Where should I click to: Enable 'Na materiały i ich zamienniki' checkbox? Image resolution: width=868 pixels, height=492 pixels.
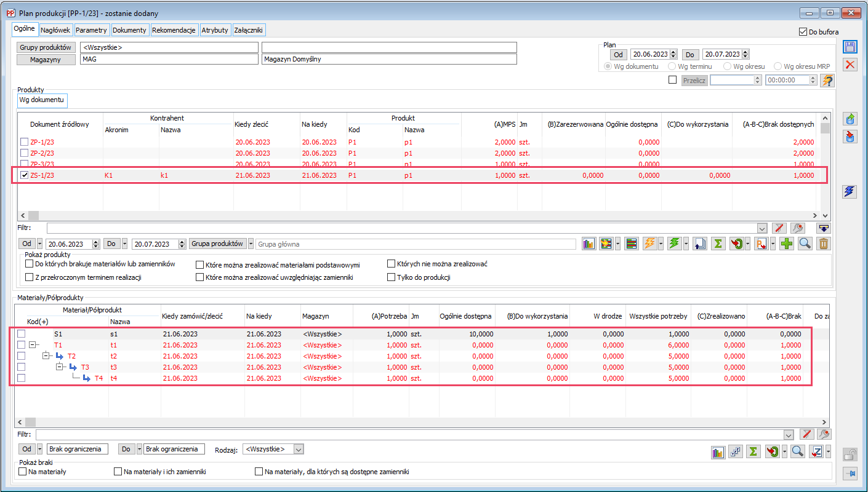[x=118, y=472]
